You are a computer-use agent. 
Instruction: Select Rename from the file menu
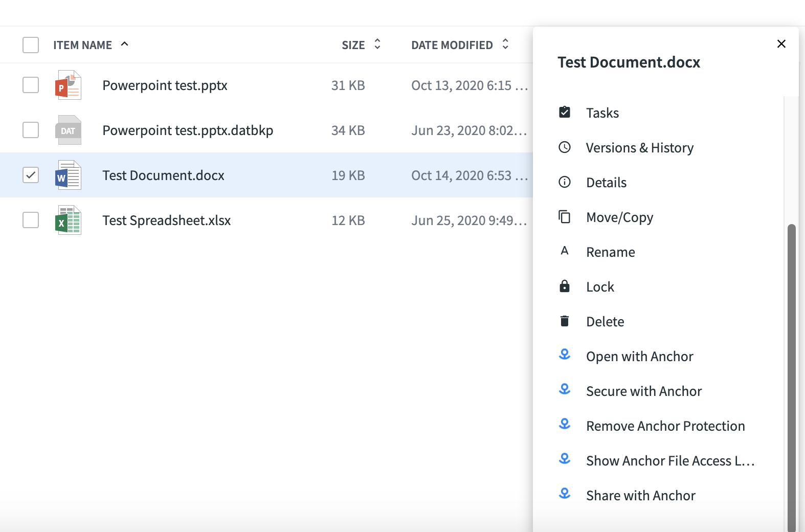(610, 252)
